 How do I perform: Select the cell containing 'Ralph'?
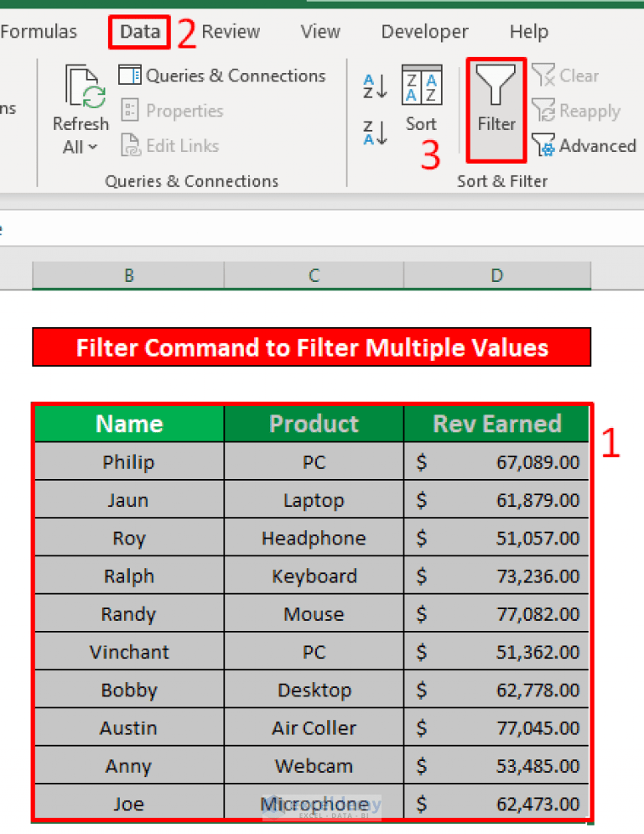(129, 576)
